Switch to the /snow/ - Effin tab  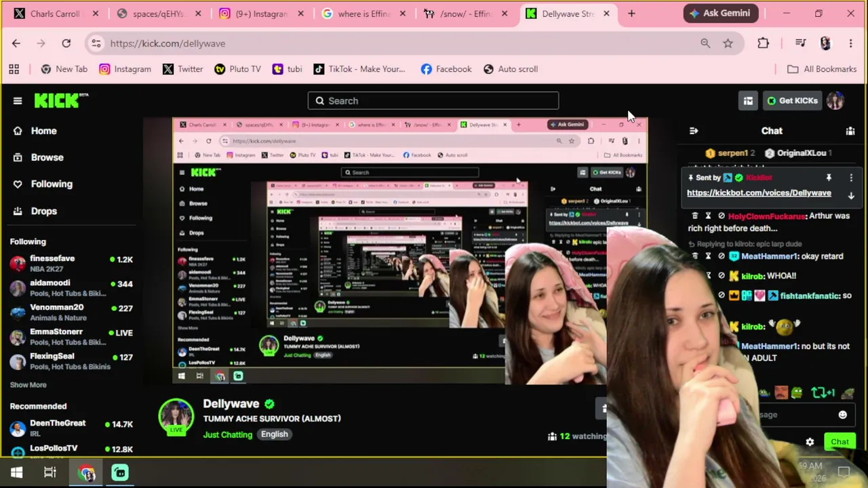point(466,14)
